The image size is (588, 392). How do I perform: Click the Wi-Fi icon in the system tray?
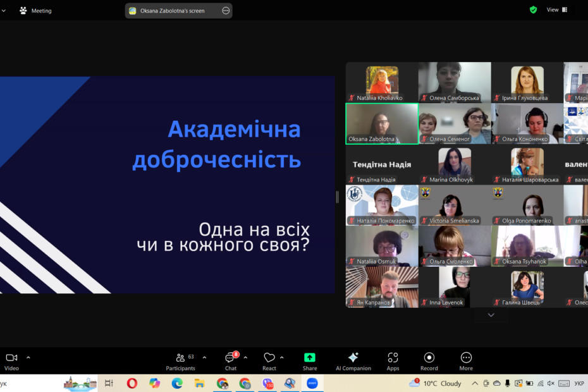pyautogui.click(x=541, y=383)
